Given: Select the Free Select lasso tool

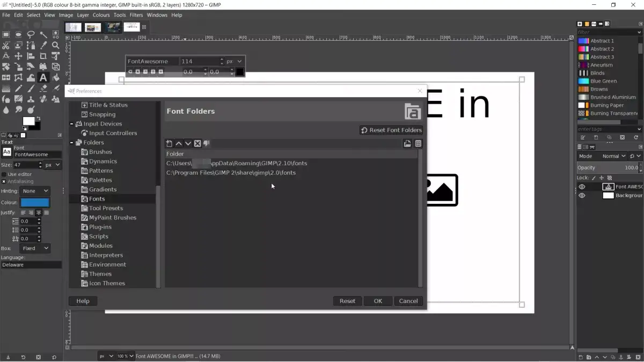Looking at the screenshot, I should 31,34.
